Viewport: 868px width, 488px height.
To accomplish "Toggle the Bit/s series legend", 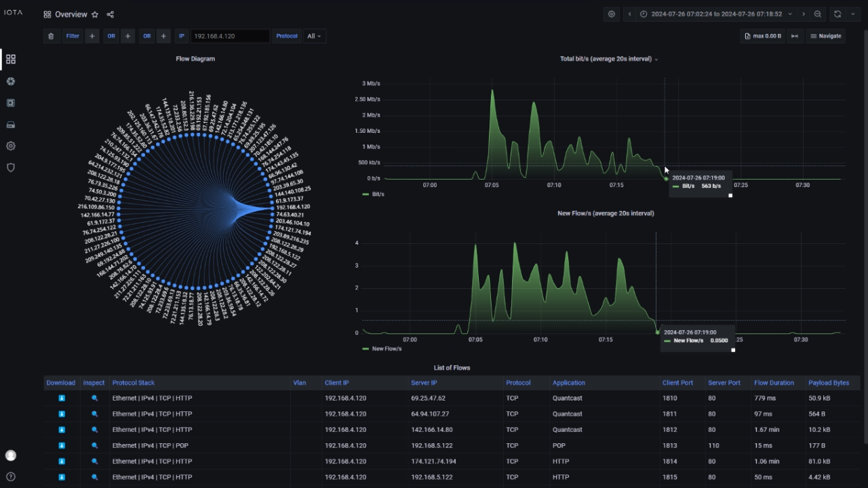I will (378, 194).
